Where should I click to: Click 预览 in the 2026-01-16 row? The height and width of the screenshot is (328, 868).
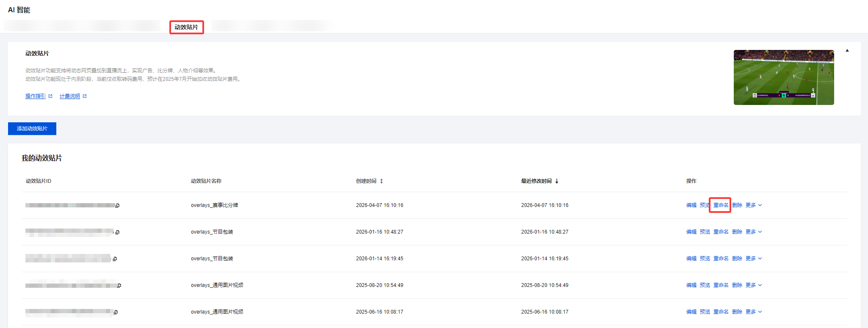point(705,232)
